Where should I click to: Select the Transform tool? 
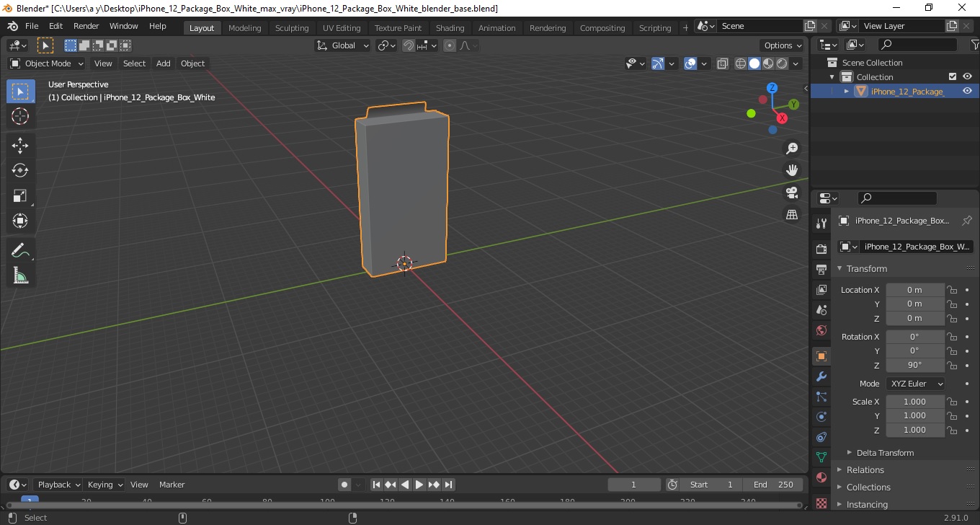(x=20, y=221)
